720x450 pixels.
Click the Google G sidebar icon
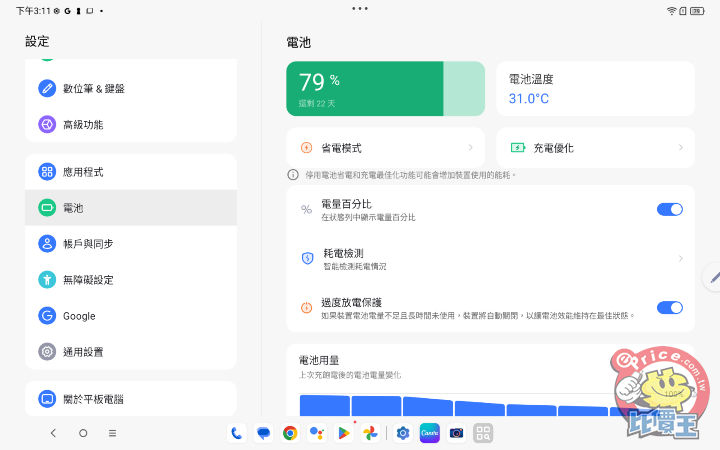coord(47,315)
